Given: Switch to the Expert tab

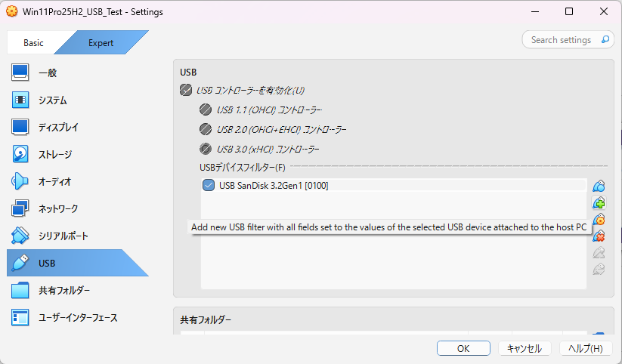Looking at the screenshot, I should click(101, 43).
